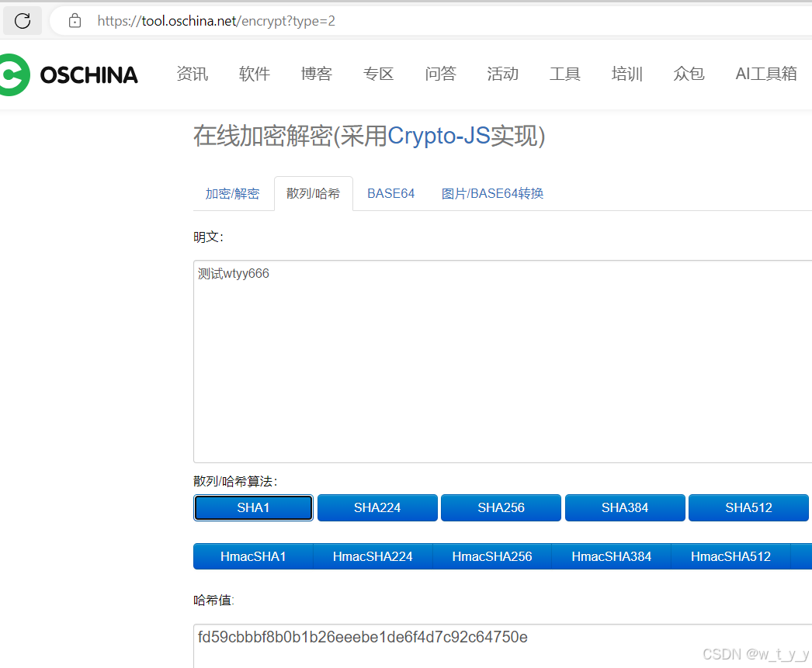This screenshot has width=812, height=668.
Task: Open the BASE64 tab
Action: [x=390, y=193]
